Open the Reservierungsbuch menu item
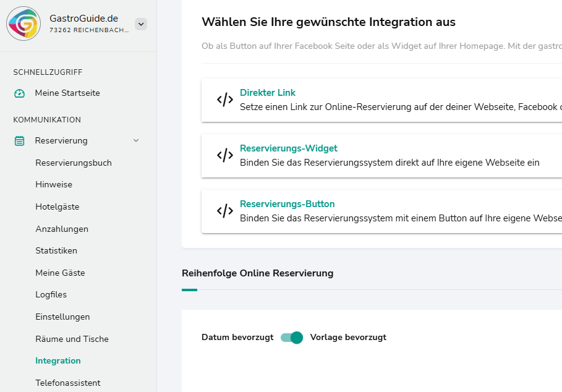 (74, 163)
